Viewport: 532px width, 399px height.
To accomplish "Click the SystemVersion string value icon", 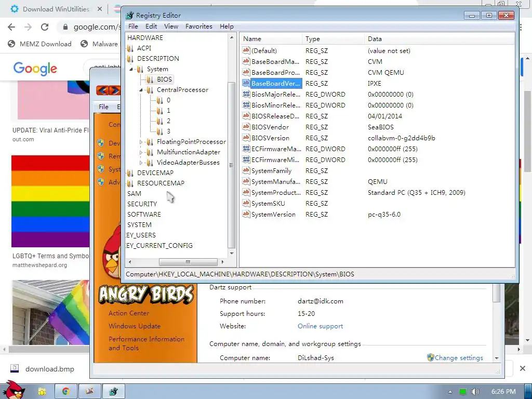I will pos(246,214).
